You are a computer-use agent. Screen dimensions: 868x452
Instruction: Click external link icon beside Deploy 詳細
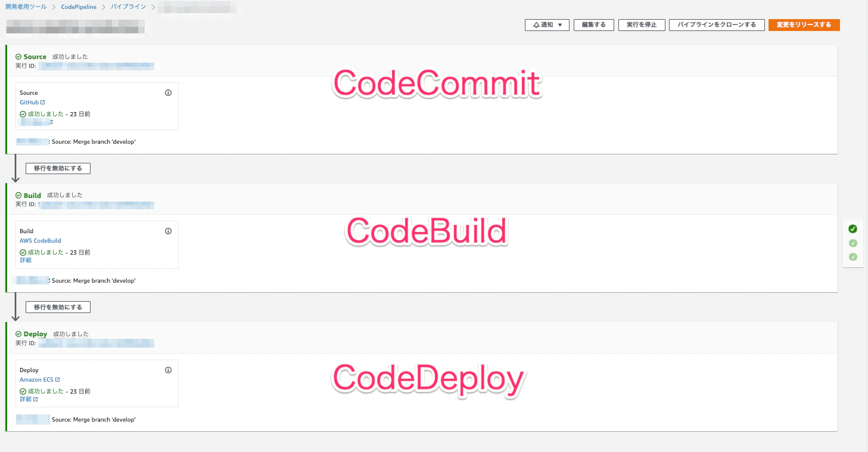tap(36, 400)
